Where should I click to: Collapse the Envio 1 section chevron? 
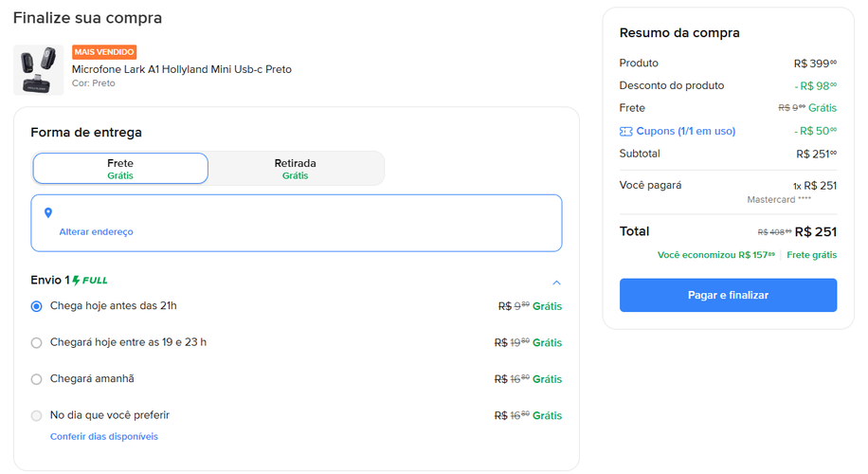click(x=556, y=283)
